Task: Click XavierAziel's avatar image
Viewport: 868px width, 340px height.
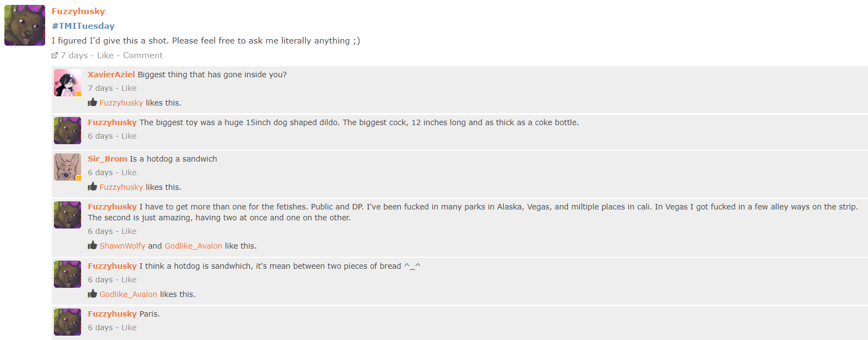Action: 68,83
